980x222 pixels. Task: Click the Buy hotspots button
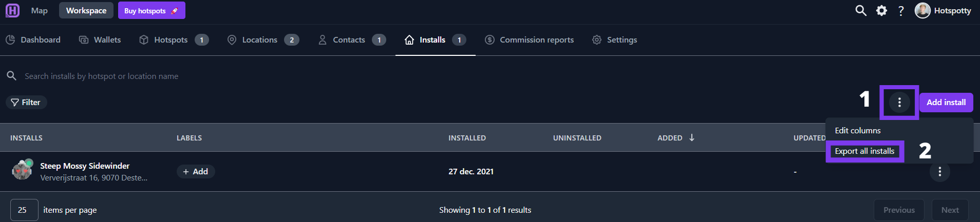pos(152,11)
